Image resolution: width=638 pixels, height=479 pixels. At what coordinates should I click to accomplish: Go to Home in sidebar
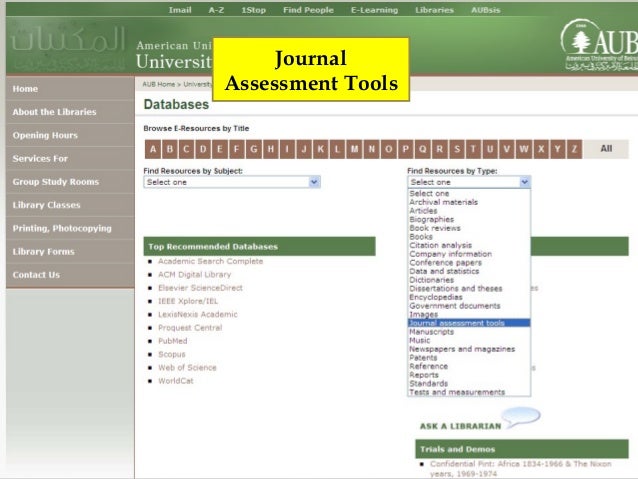[70, 89]
